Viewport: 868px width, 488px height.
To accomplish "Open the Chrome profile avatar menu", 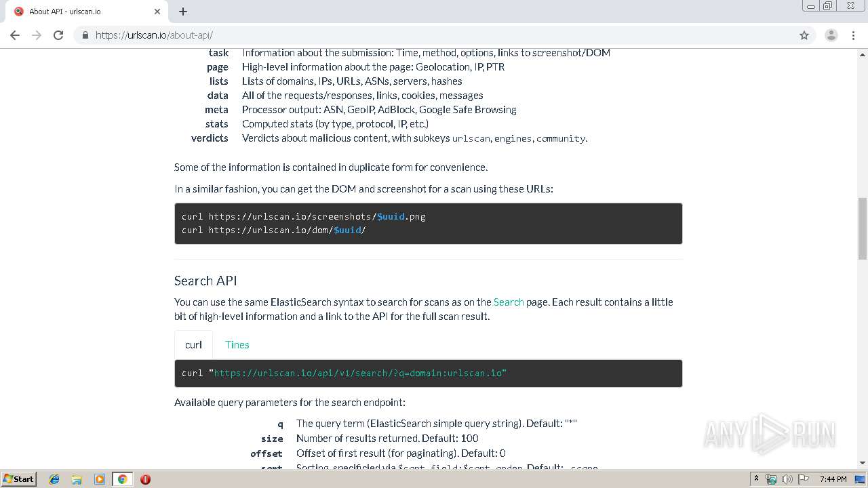I will pos(831,35).
